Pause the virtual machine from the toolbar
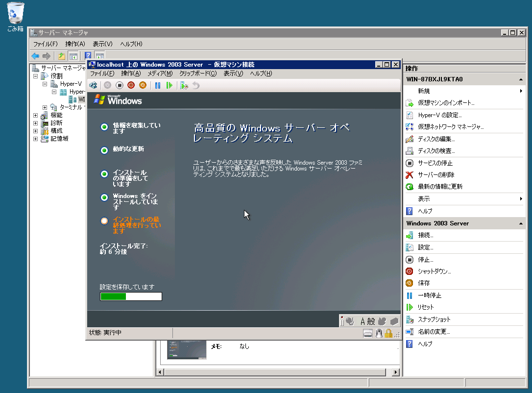This screenshot has height=393, width=532. (158, 86)
